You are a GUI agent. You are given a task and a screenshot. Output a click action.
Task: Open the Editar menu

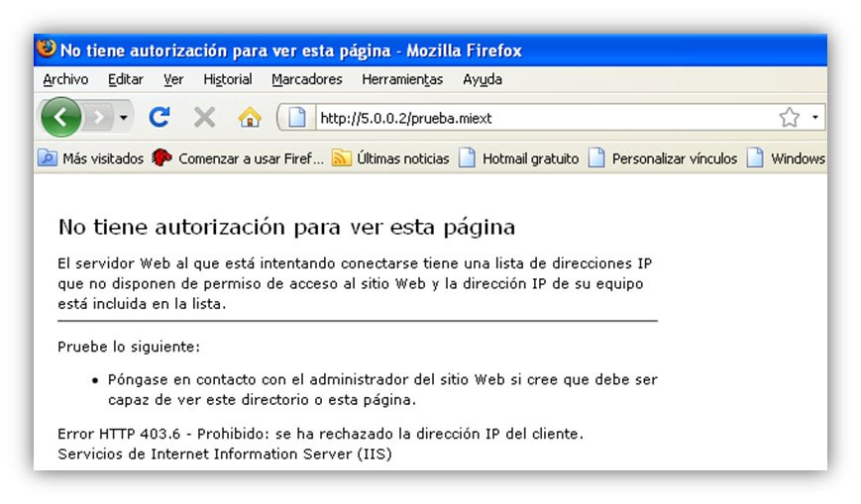[x=125, y=79]
